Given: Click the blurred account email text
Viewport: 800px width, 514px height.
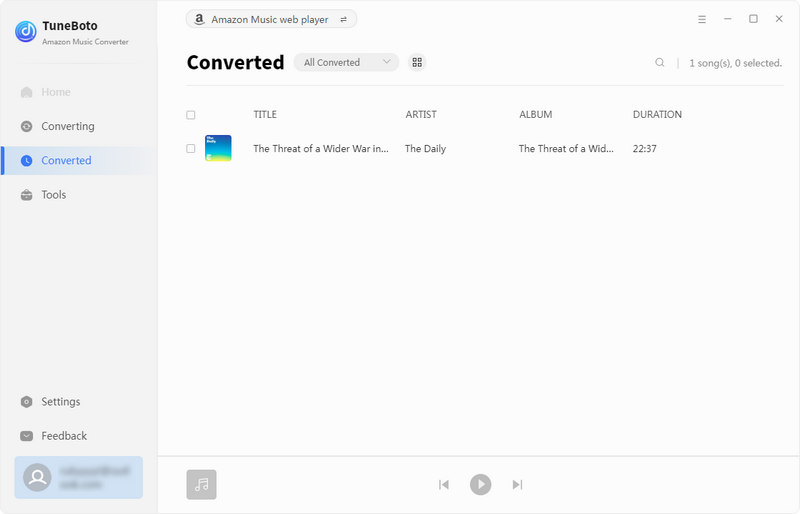Looking at the screenshot, I should pos(95,477).
